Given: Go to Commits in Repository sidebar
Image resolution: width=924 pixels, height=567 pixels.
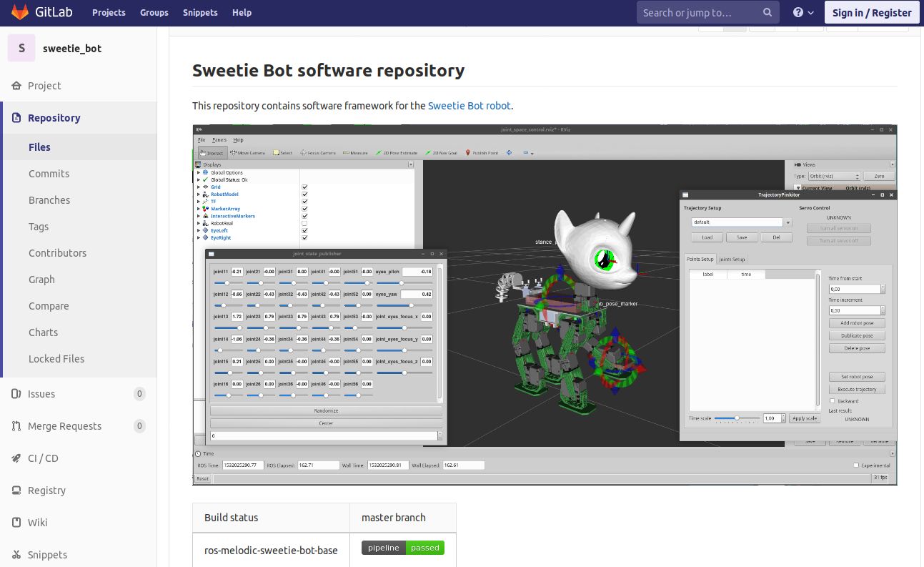Looking at the screenshot, I should pos(49,174).
